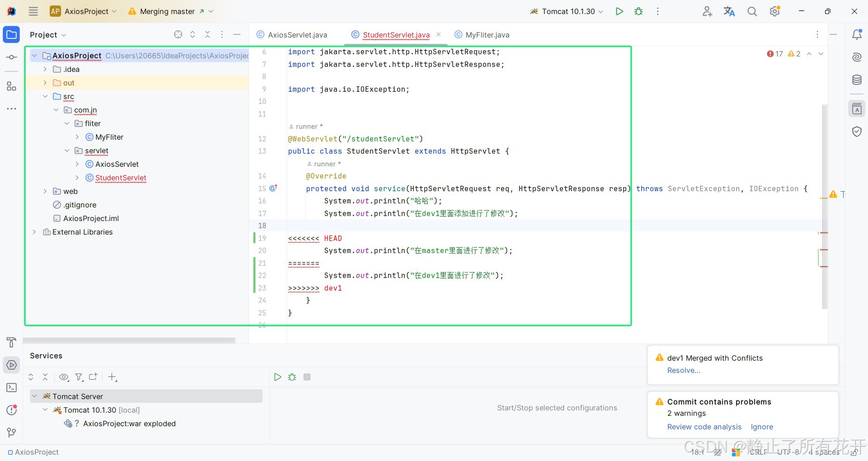Open 17 errors inspection widget
Viewport: 868px width, 461px height.
click(775, 54)
